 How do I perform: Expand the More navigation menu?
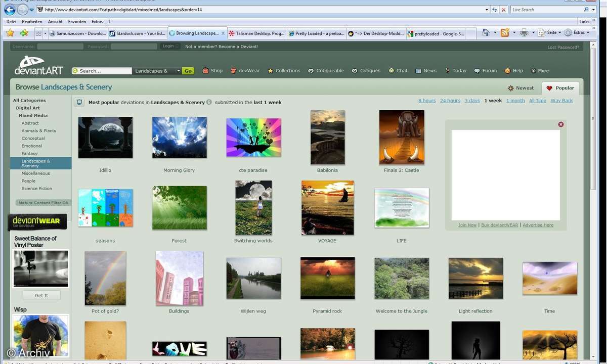pos(540,71)
